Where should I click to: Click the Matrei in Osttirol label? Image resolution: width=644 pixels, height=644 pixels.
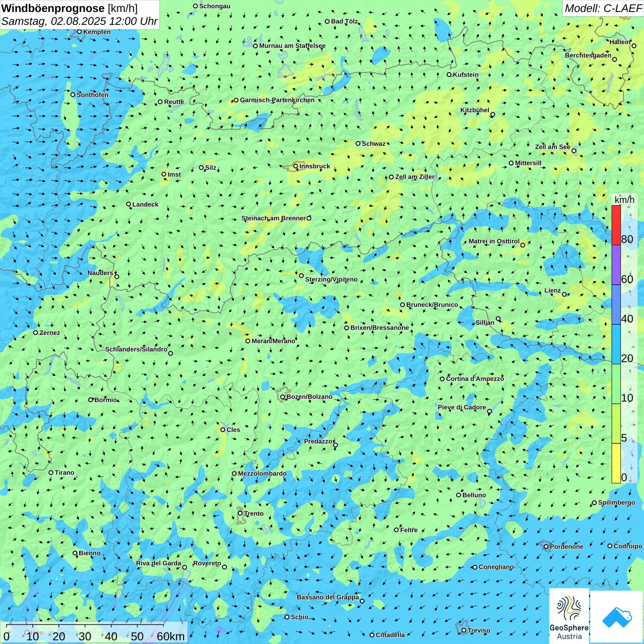(x=494, y=241)
